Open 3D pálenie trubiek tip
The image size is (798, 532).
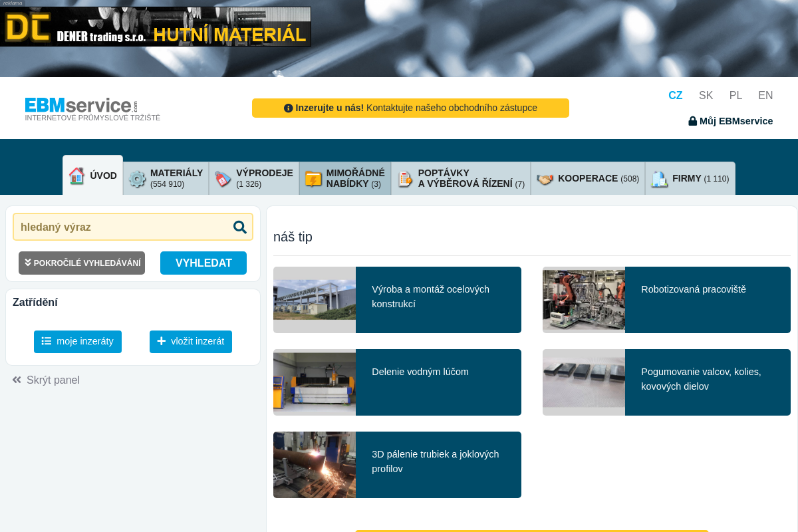click(397, 465)
